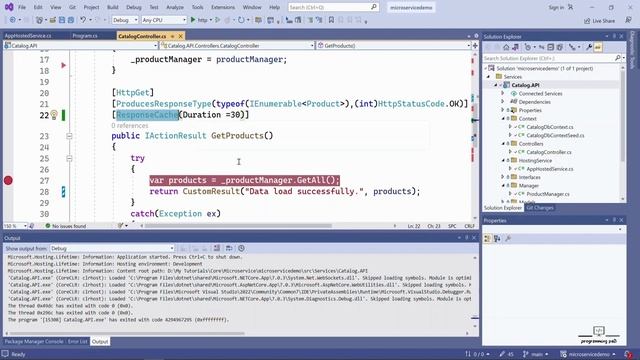Click the clock icon in Output toolbar
Image resolution: width=640 pixels, height=360 pixels.
pyautogui.click(x=241, y=248)
